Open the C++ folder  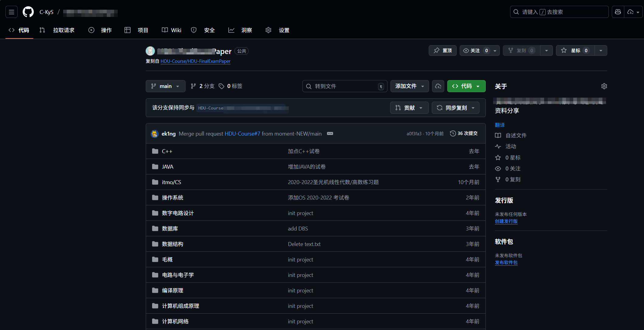click(167, 151)
